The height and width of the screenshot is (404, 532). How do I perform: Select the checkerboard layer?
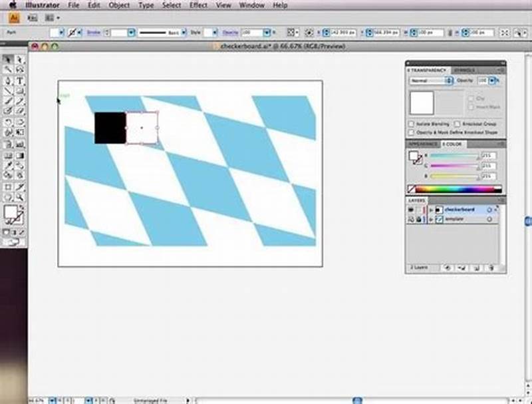(459, 210)
